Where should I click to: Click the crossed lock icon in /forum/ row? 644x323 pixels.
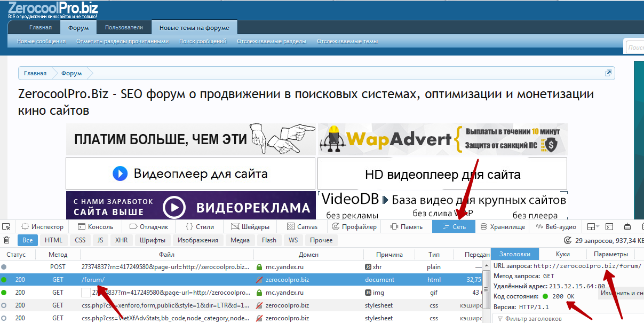[x=259, y=279]
